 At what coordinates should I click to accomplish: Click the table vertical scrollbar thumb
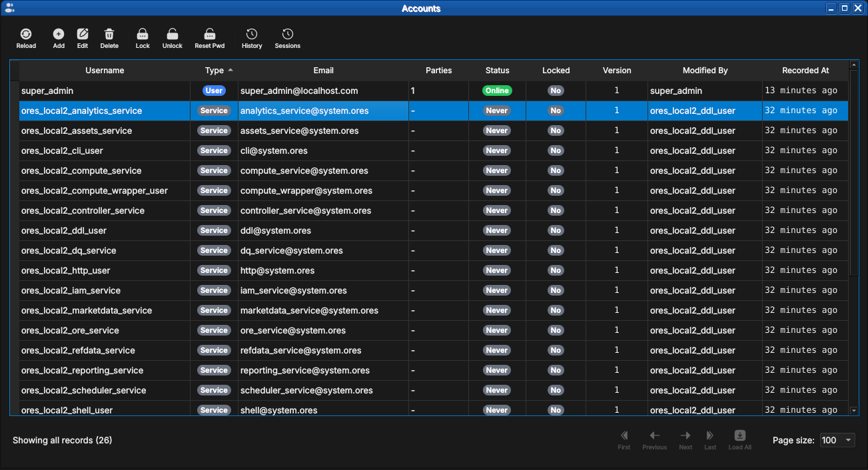(x=854, y=173)
